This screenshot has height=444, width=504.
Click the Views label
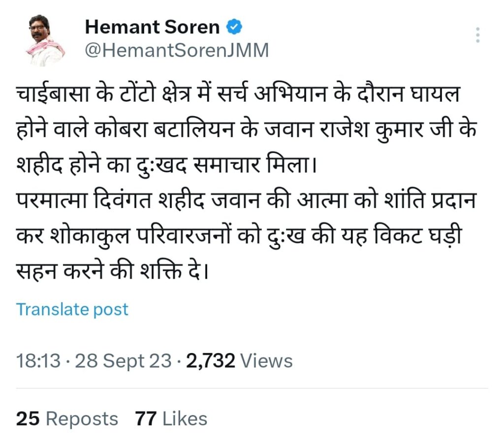[x=268, y=361]
